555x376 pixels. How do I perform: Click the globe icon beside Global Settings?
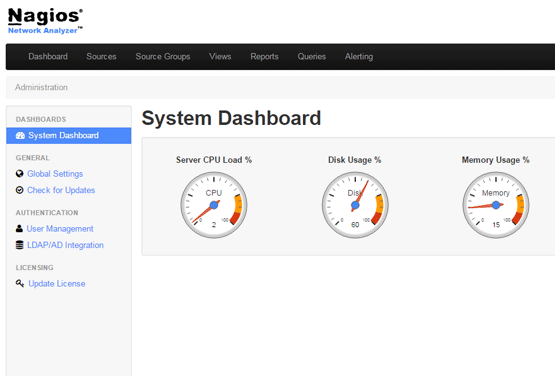[19, 173]
